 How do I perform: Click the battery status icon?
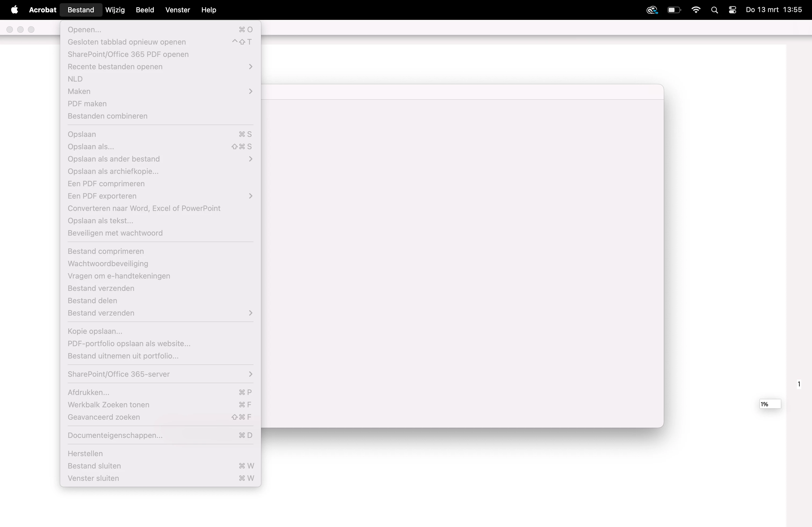pos(674,10)
